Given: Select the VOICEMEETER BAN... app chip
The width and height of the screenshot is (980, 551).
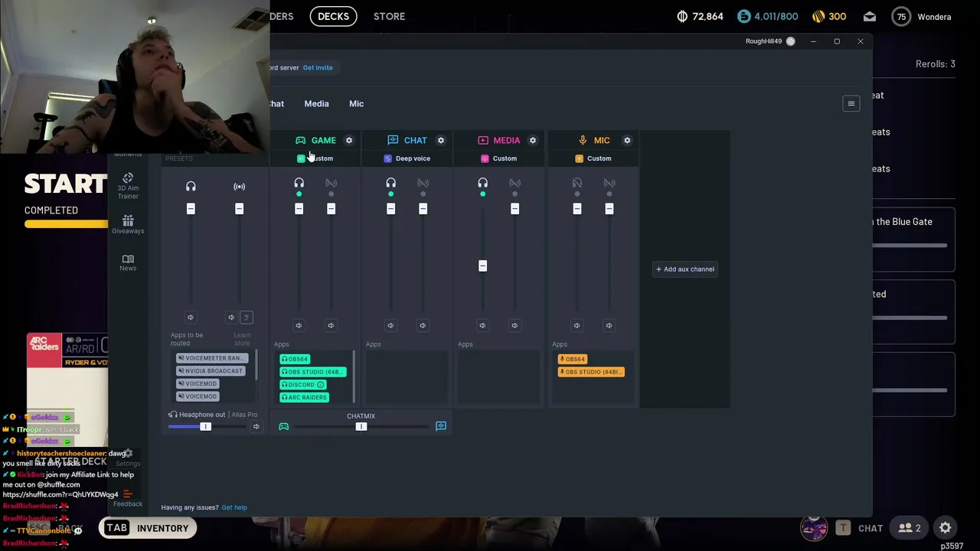Looking at the screenshot, I should 211,358.
